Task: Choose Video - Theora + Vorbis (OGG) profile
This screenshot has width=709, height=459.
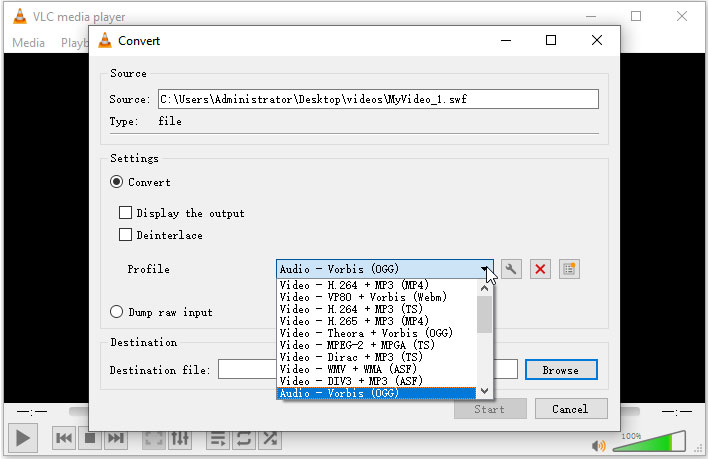Action: pyautogui.click(x=376, y=333)
